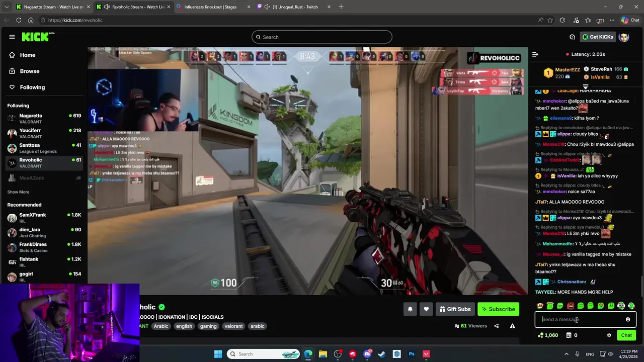Open Following in the sidebar
Screen dimensions: 644x362
[27, 87]
